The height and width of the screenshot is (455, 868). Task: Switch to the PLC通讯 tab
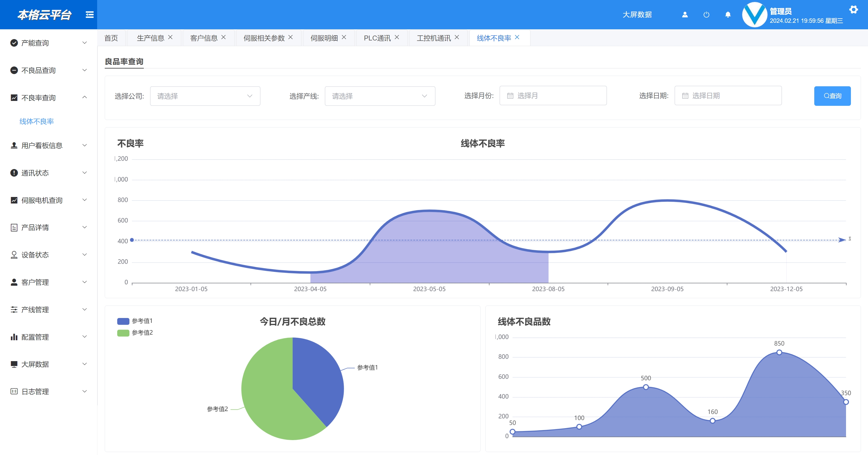click(x=377, y=38)
